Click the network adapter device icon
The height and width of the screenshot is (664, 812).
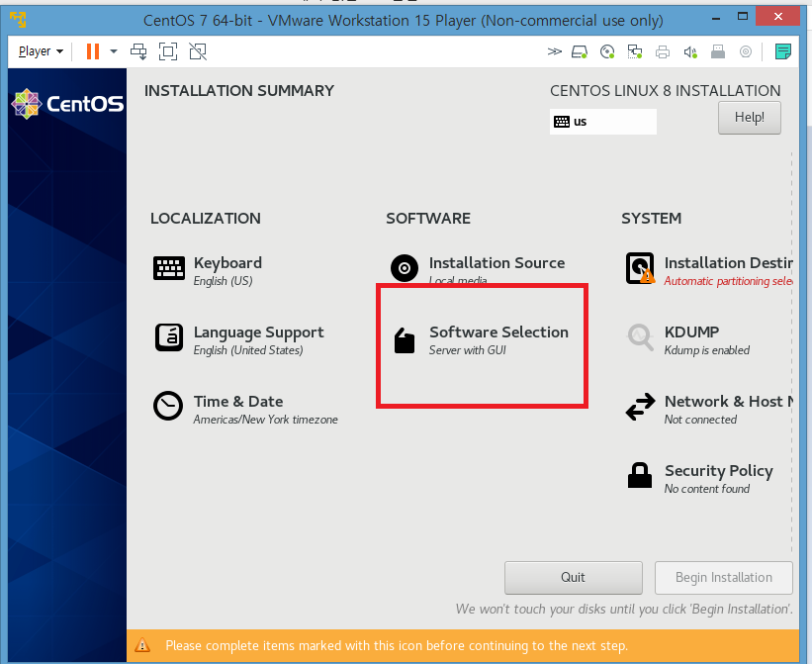634,51
